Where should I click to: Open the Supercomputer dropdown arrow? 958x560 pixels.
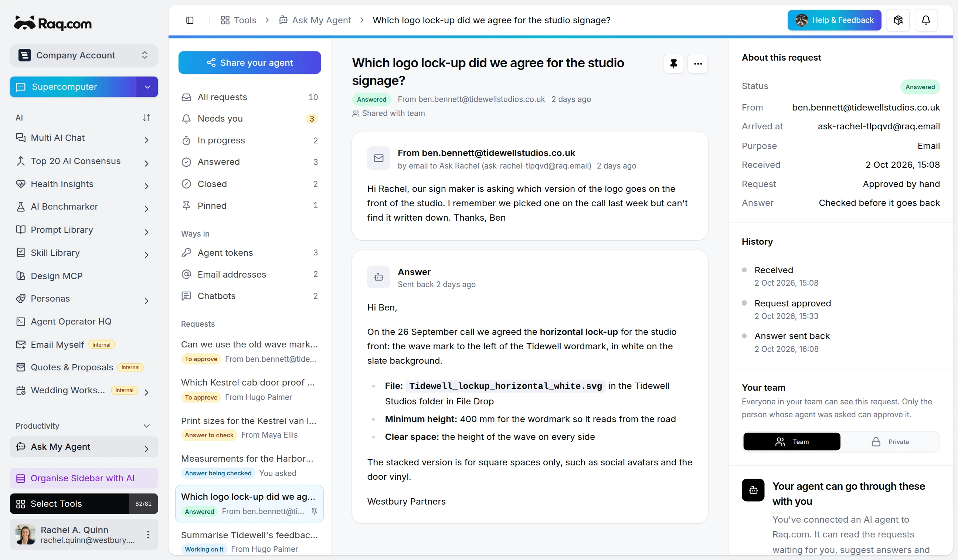click(x=147, y=87)
